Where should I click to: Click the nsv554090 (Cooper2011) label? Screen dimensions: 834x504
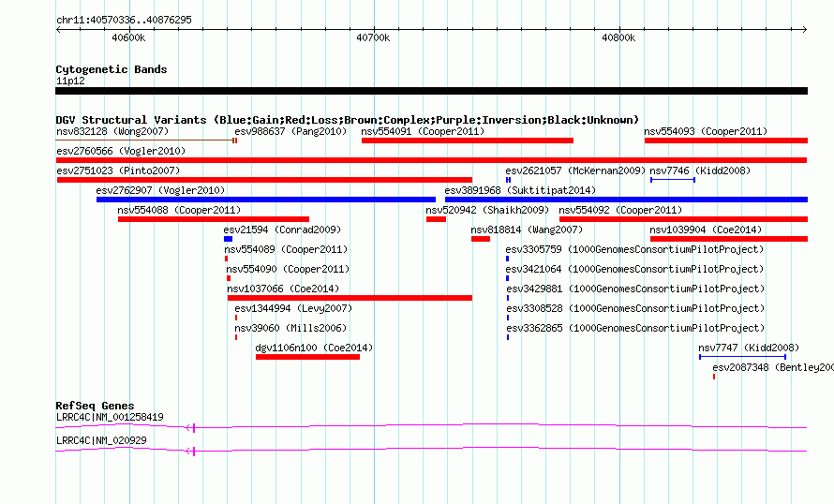[x=288, y=269]
